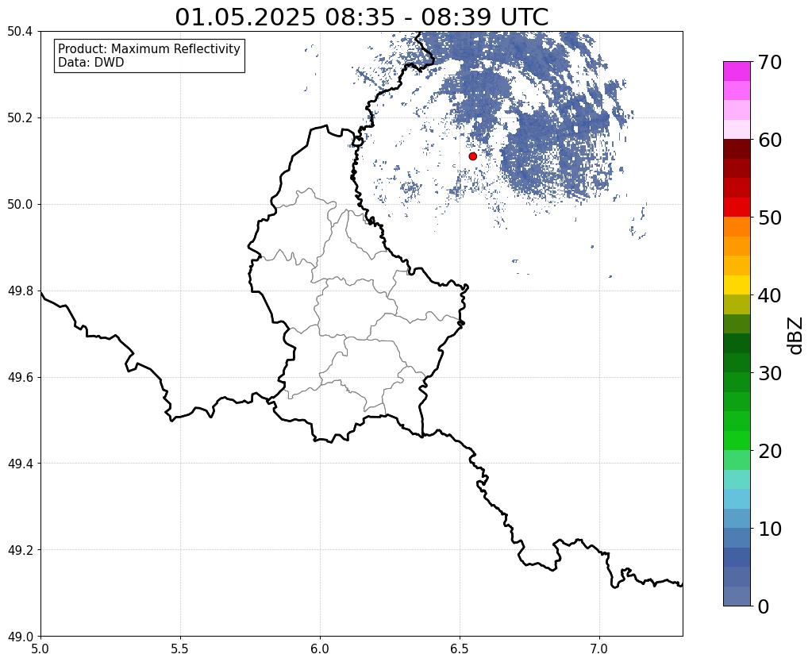
Task: Select the cyan colorbar segment near 15
Action: click(x=737, y=479)
